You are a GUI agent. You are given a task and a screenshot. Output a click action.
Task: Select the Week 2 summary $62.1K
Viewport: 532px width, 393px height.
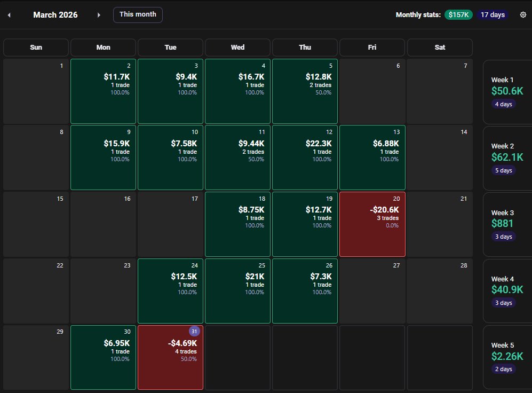tap(507, 158)
